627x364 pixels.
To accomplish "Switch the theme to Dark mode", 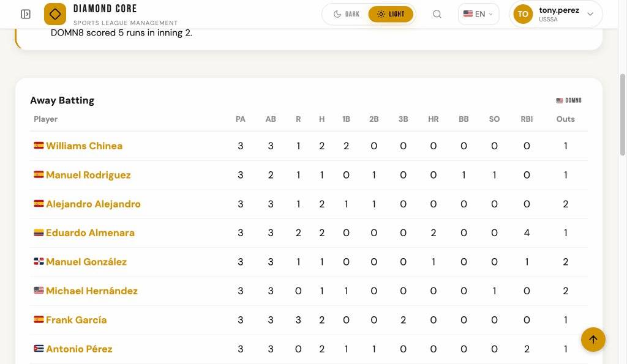I will click(x=346, y=13).
